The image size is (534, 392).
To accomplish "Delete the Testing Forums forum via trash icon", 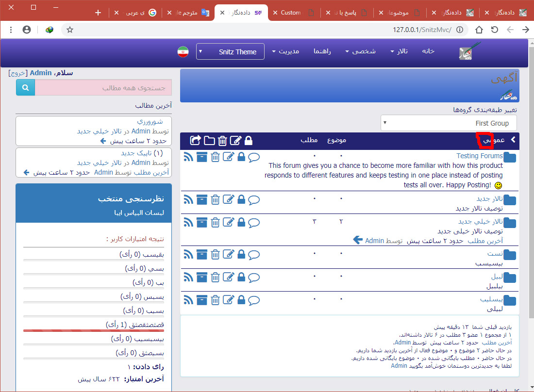I will point(216,157).
